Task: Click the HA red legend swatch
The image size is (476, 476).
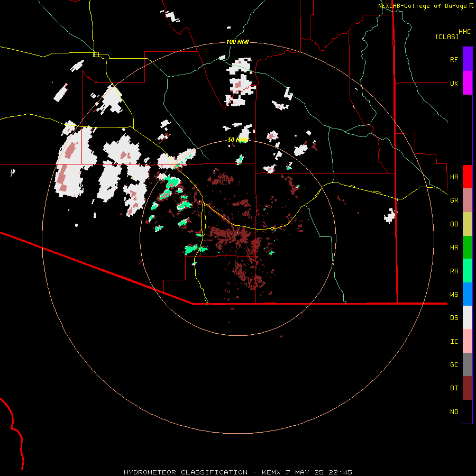Action: click(467, 177)
